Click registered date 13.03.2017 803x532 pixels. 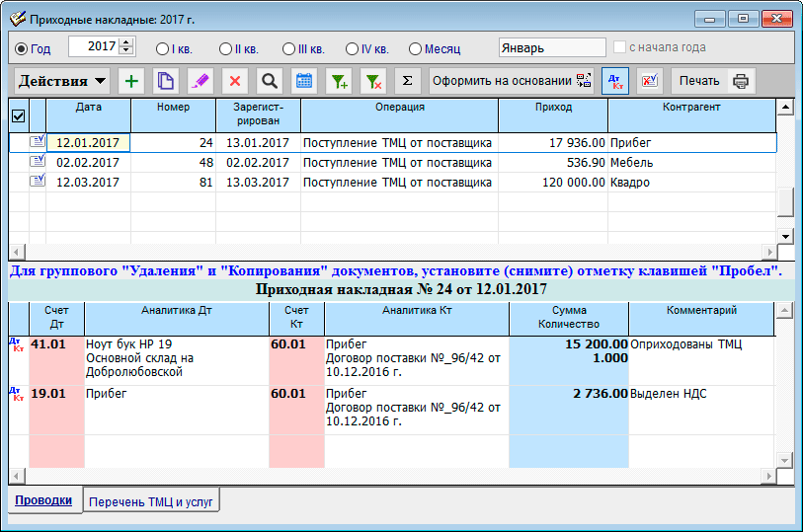click(258, 183)
